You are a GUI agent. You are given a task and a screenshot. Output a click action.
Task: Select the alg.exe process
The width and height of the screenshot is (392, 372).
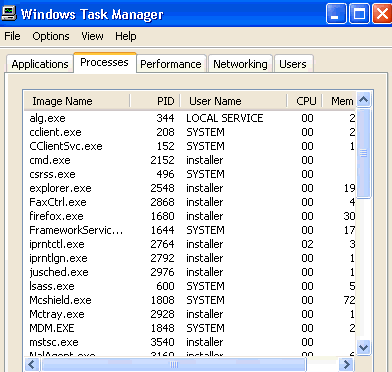click(190, 118)
